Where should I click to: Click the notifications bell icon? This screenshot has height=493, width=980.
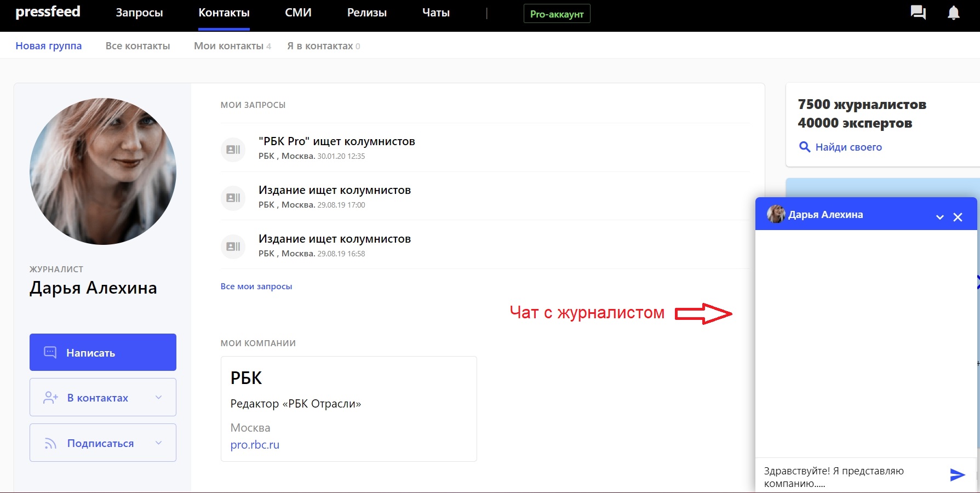(x=954, y=13)
